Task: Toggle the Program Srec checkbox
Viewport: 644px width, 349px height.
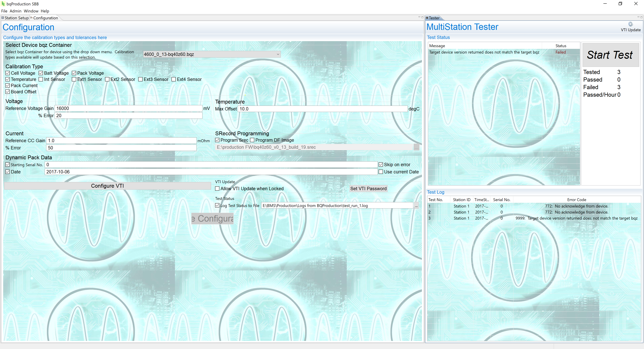Action: (x=218, y=140)
